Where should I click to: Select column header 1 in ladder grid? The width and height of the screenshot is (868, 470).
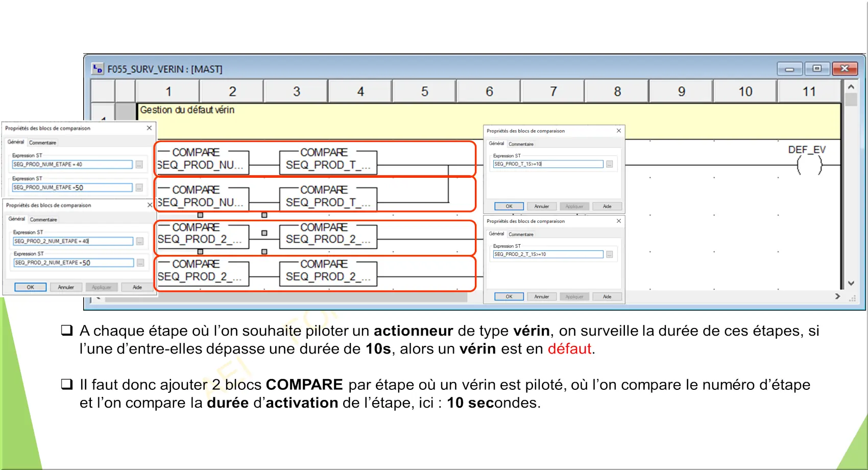[x=168, y=91]
